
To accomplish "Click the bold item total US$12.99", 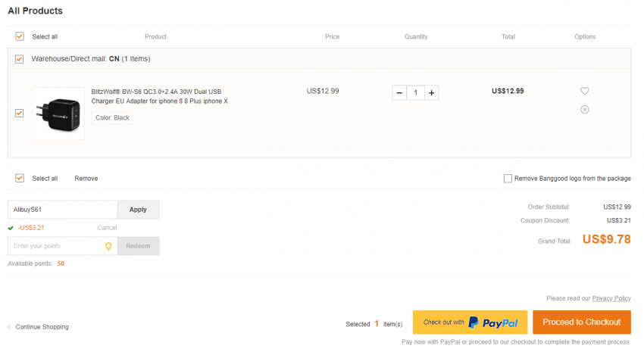I will pyautogui.click(x=508, y=91).
